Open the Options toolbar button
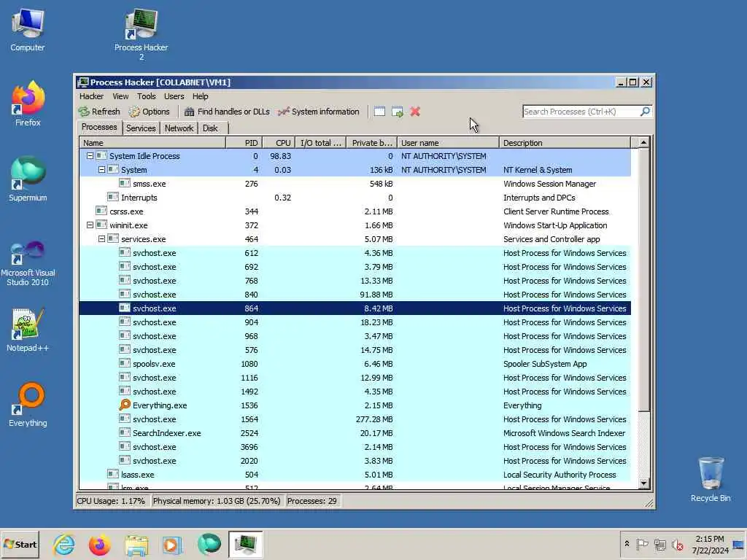The height and width of the screenshot is (560, 747). point(149,112)
